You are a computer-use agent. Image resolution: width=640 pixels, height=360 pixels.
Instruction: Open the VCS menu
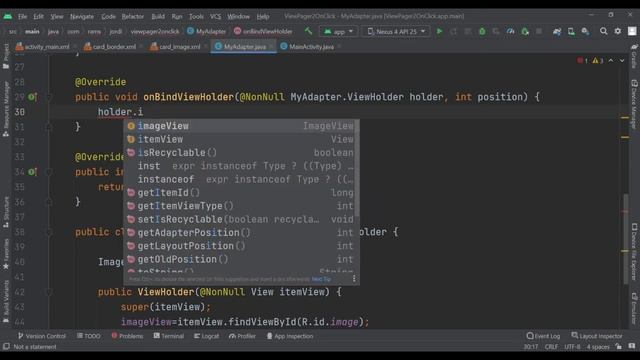[216, 16]
